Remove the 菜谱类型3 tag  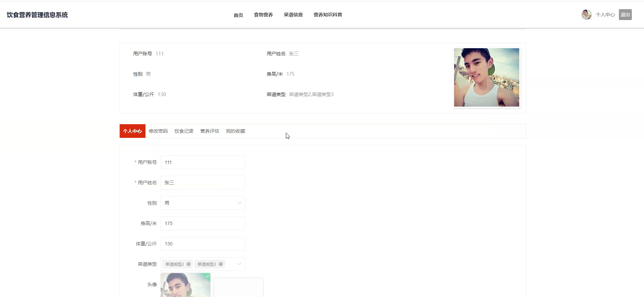coord(221,264)
